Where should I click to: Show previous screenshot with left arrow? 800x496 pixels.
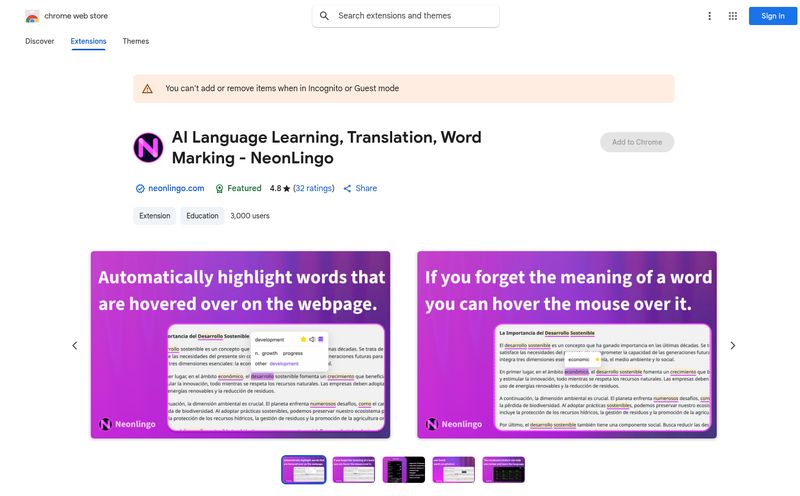point(74,345)
